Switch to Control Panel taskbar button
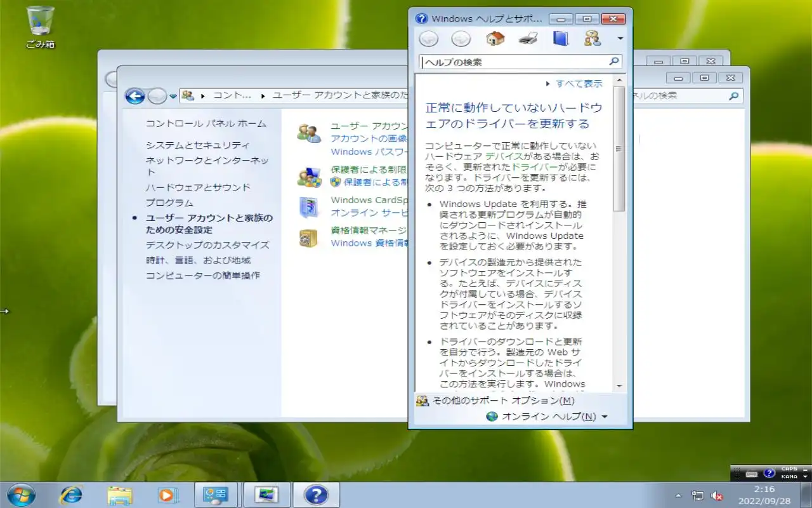 click(x=216, y=495)
